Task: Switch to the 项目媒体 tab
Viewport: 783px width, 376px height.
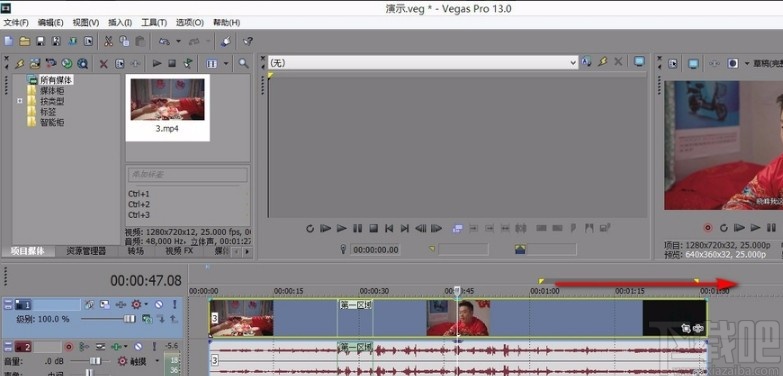Action: 27,251
